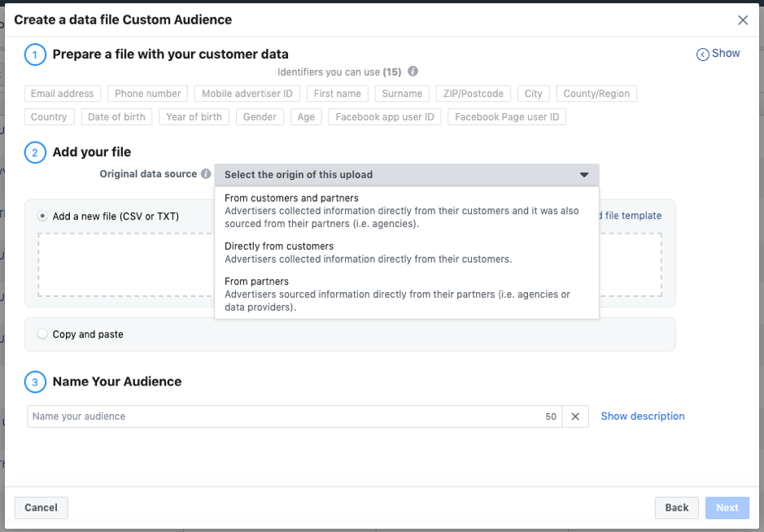Click the Date of birth tag
764x532 pixels.
coord(116,117)
